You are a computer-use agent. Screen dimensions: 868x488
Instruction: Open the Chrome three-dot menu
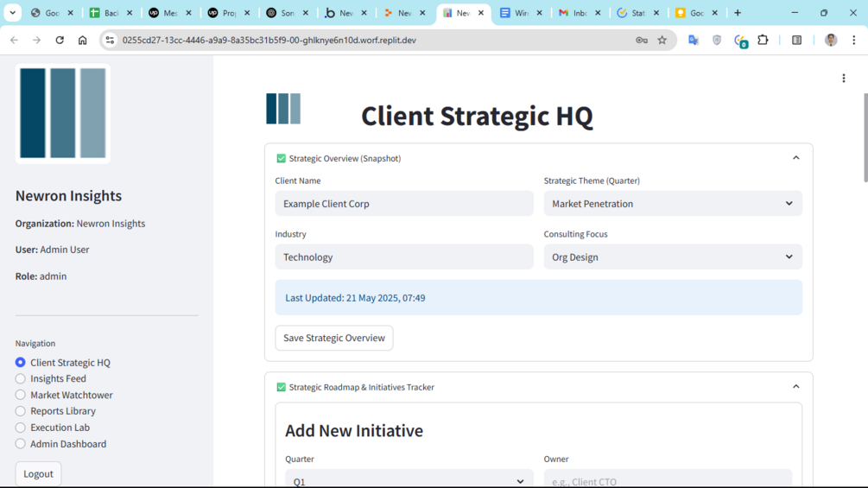coord(854,40)
